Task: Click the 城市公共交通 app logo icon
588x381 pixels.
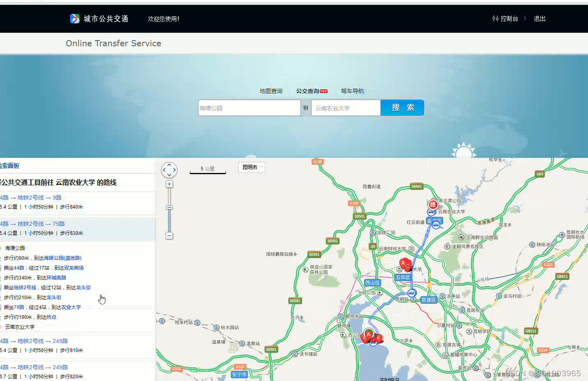Action: 74,18
